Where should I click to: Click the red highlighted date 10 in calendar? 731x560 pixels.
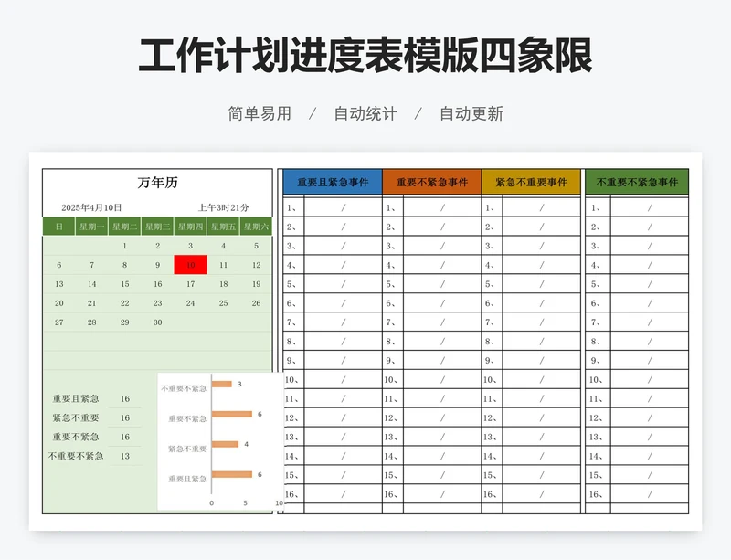190,265
